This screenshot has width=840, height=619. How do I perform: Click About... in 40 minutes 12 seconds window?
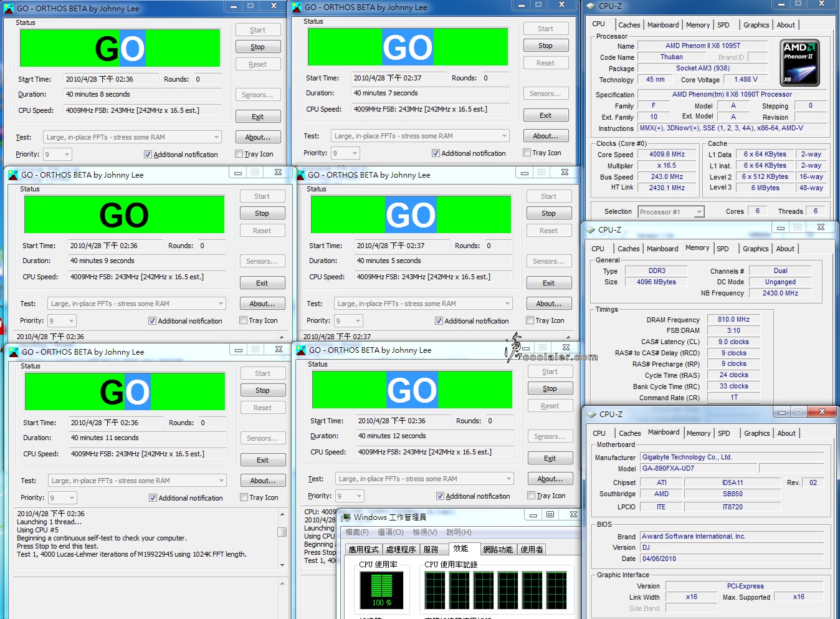coord(550,479)
